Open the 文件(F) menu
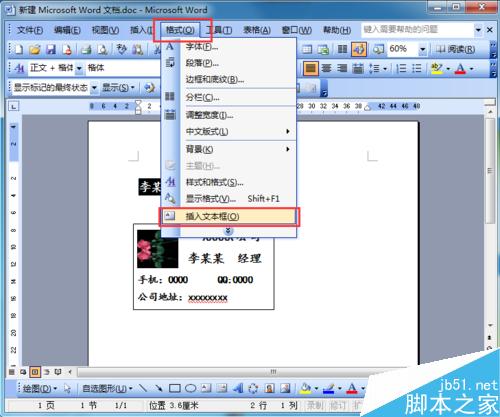The width and height of the screenshot is (500, 417). pos(30,30)
